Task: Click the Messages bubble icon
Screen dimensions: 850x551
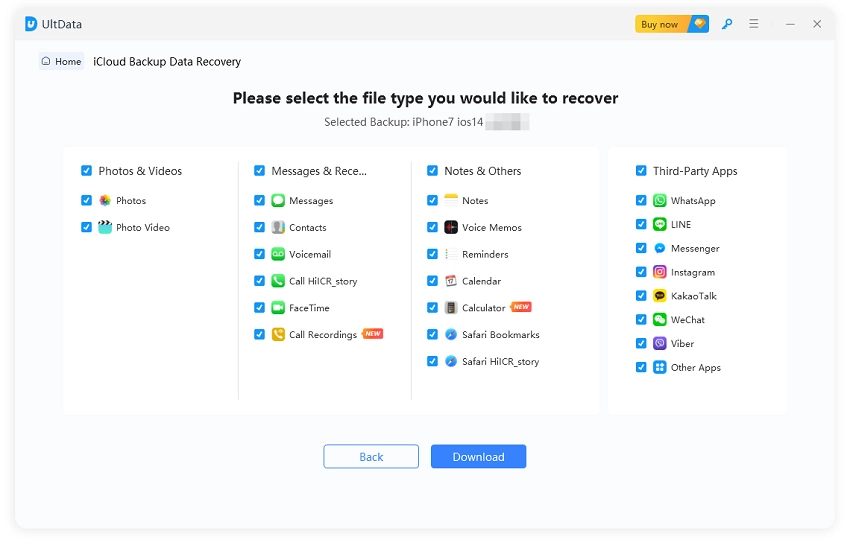Action: pyautogui.click(x=278, y=201)
